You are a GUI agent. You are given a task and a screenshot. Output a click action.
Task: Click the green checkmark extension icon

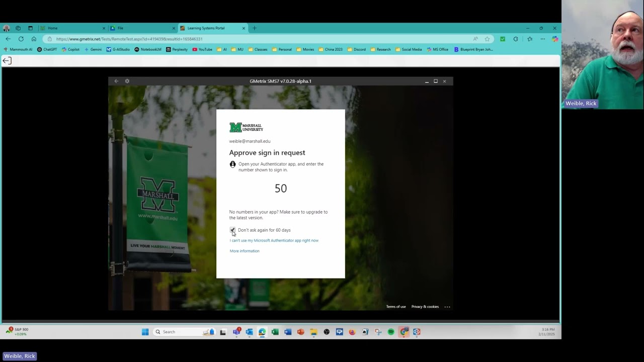pyautogui.click(x=503, y=39)
